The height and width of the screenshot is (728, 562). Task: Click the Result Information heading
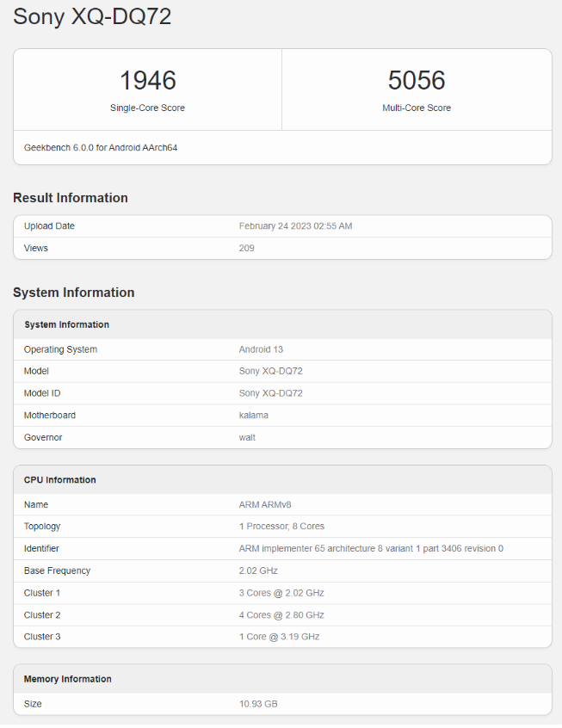click(x=71, y=198)
